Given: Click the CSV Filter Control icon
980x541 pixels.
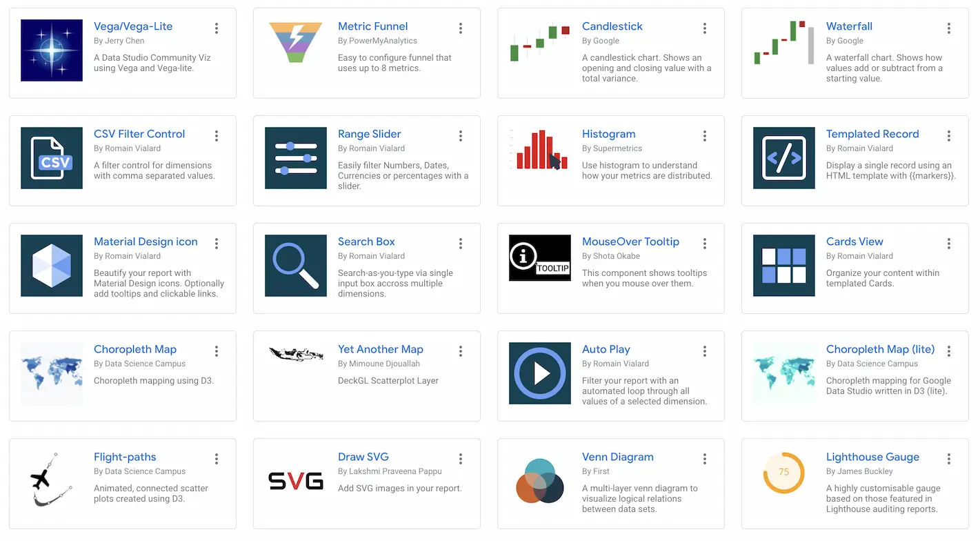Looking at the screenshot, I should (52, 158).
